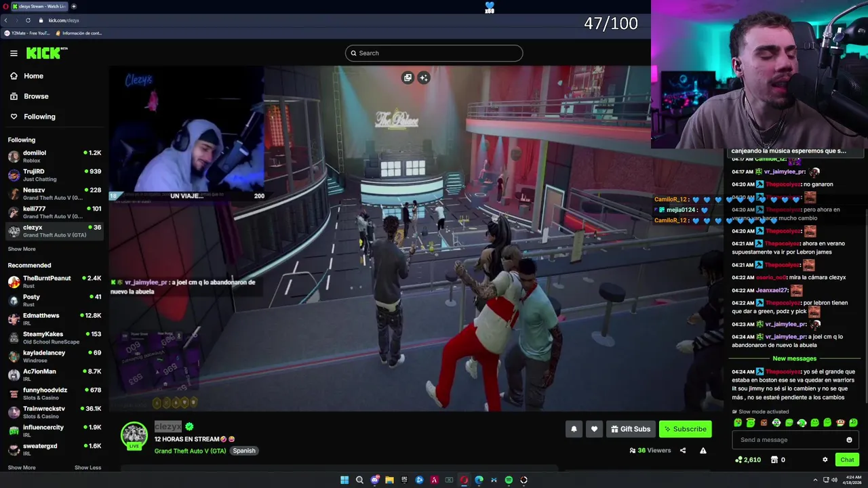Open a new browser tab with plus
The image size is (868, 488).
coord(74,6)
